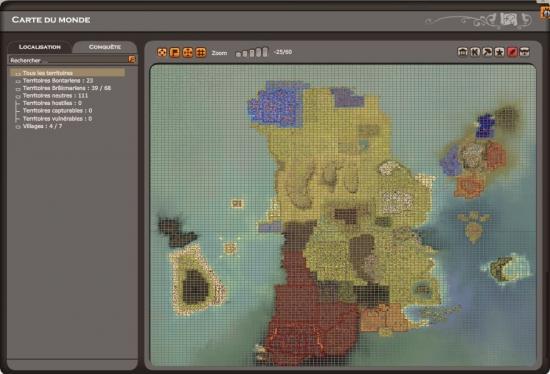Viewport: 550px width, 374px height.
Task: Click the last filter icon after the red one
Action: tap(524, 52)
